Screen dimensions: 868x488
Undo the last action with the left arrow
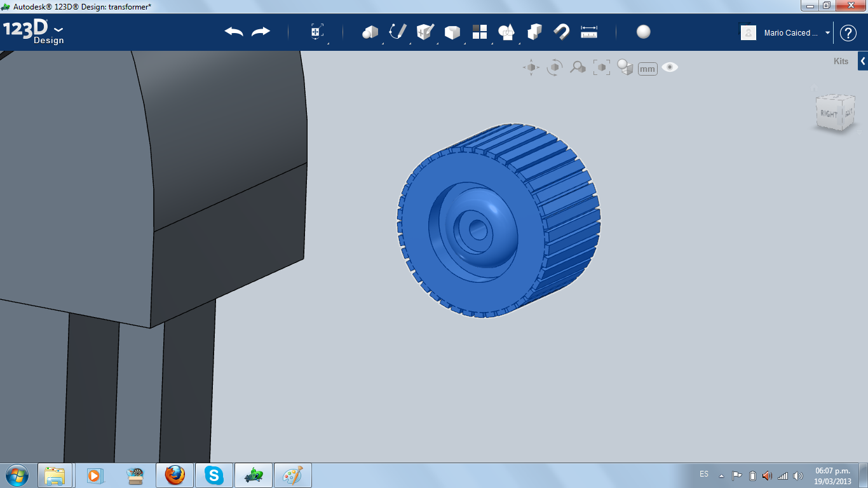click(x=234, y=32)
